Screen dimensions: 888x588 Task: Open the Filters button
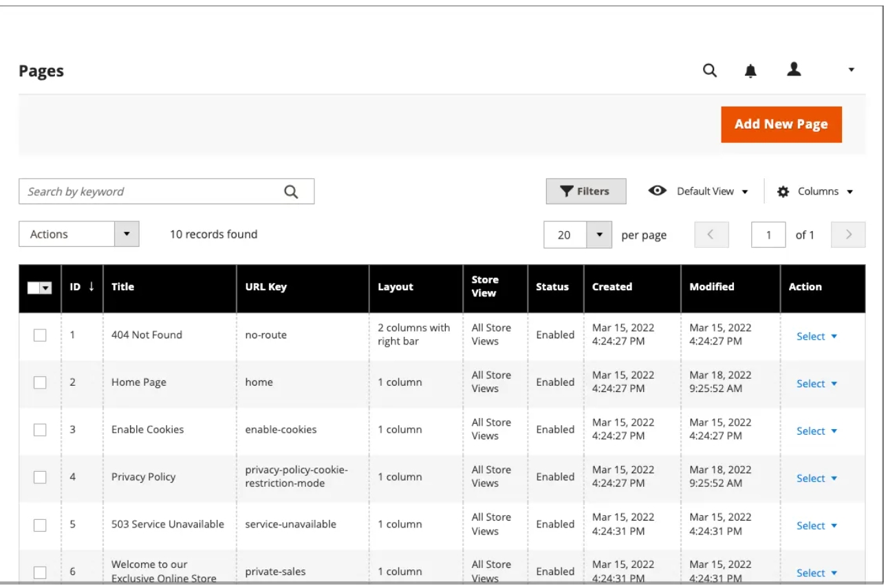click(x=586, y=191)
